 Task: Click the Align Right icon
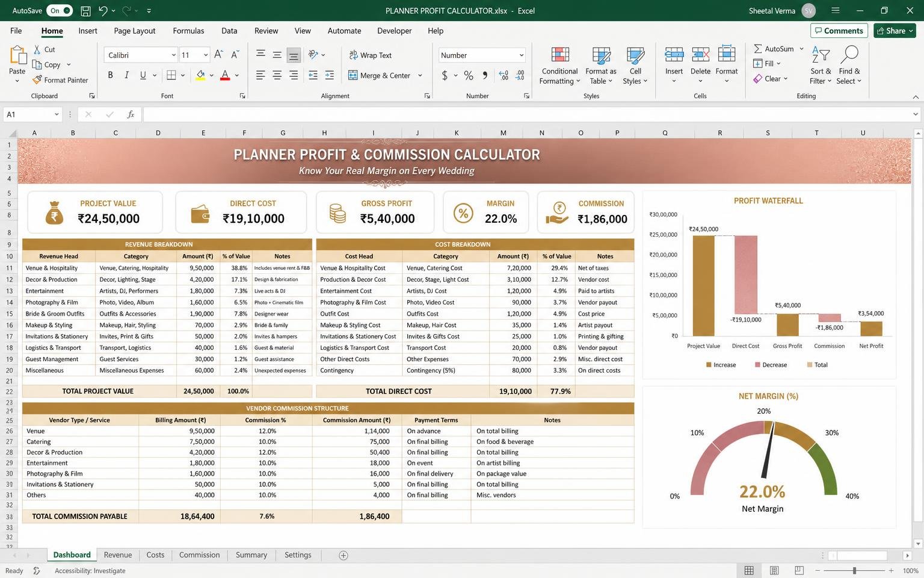pos(294,75)
